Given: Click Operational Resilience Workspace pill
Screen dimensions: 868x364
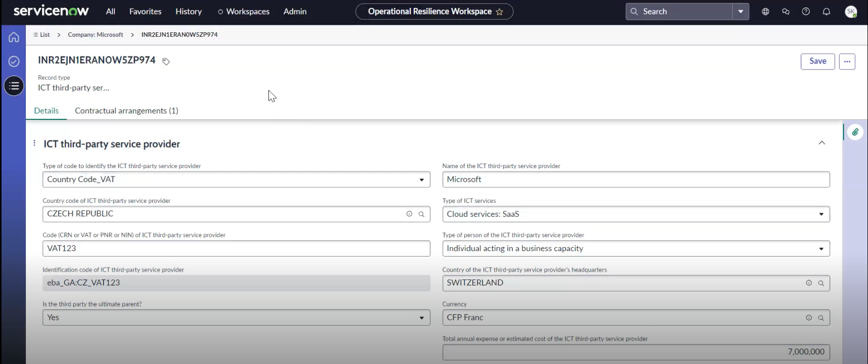Looking at the screenshot, I should (434, 11).
